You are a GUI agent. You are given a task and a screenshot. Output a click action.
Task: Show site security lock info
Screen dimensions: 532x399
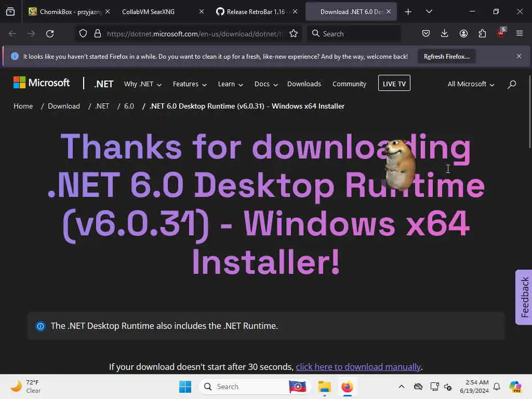[x=98, y=34]
